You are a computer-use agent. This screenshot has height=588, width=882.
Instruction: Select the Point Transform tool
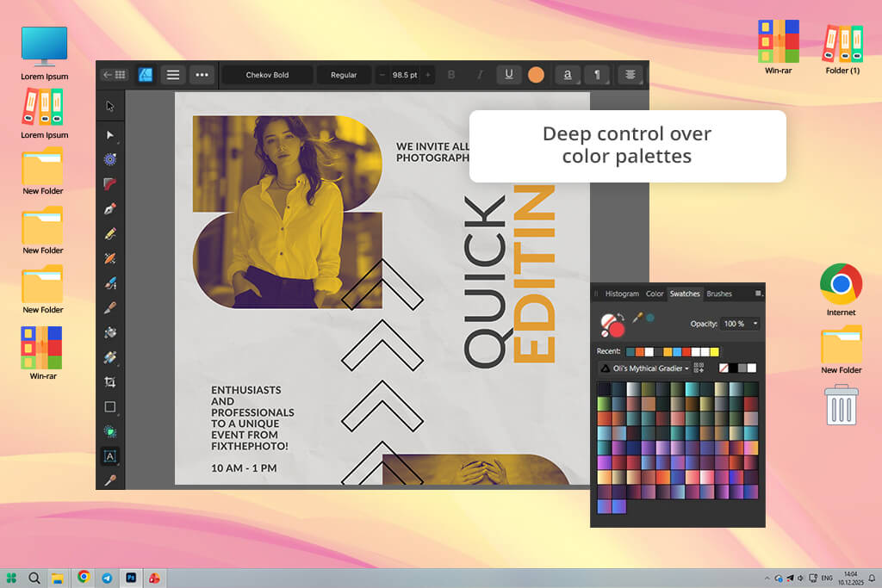(x=110, y=159)
